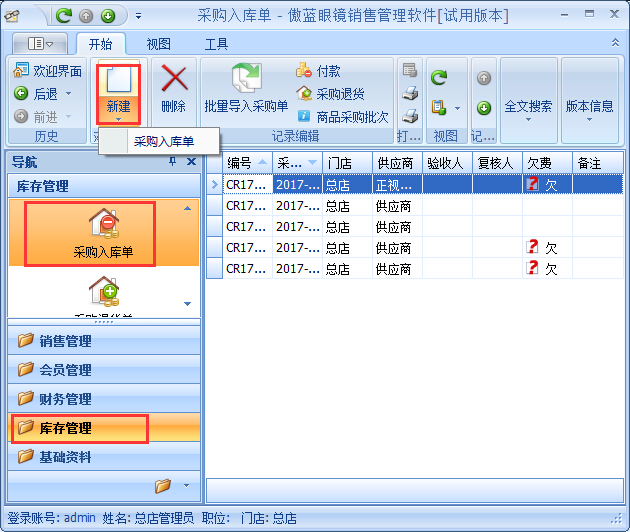Collapse the ribbon with the double chevron
Viewport: 630px width, 532px height.
[x=615, y=42]
